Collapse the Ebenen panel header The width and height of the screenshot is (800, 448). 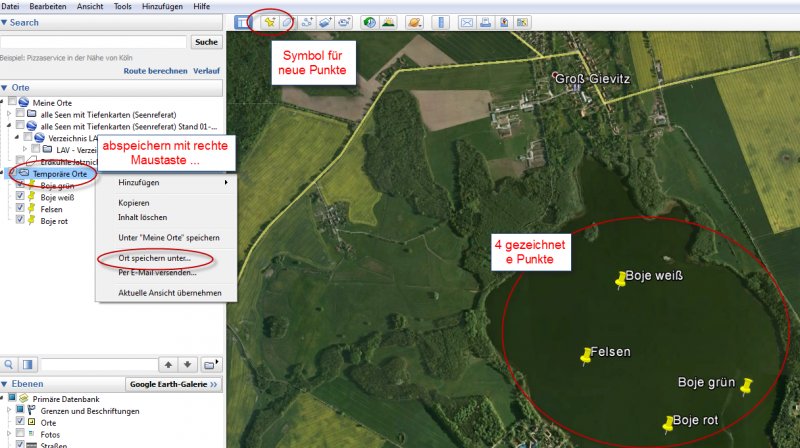click(x=62, y=384)
